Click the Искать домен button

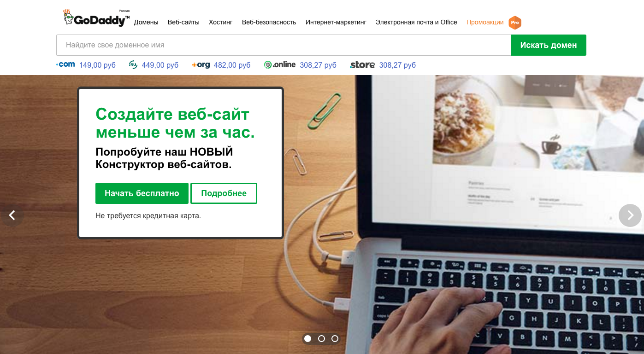point(549,45)
